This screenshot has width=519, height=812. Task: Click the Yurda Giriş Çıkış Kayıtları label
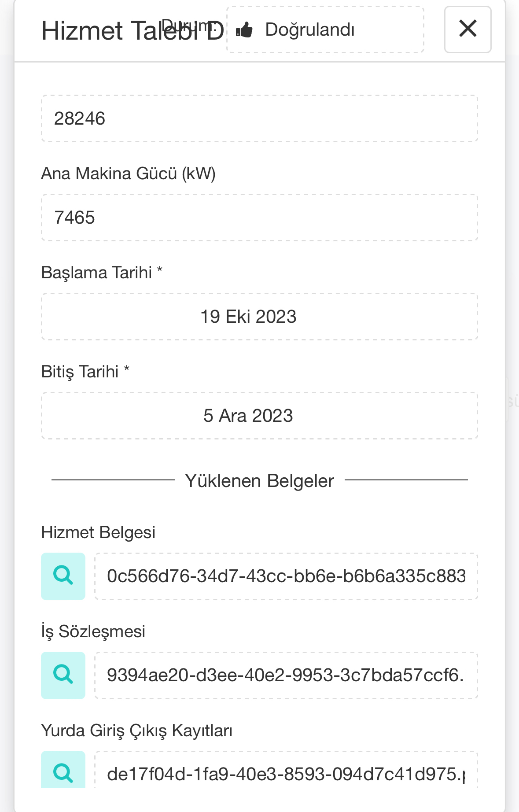click(137, 731)
